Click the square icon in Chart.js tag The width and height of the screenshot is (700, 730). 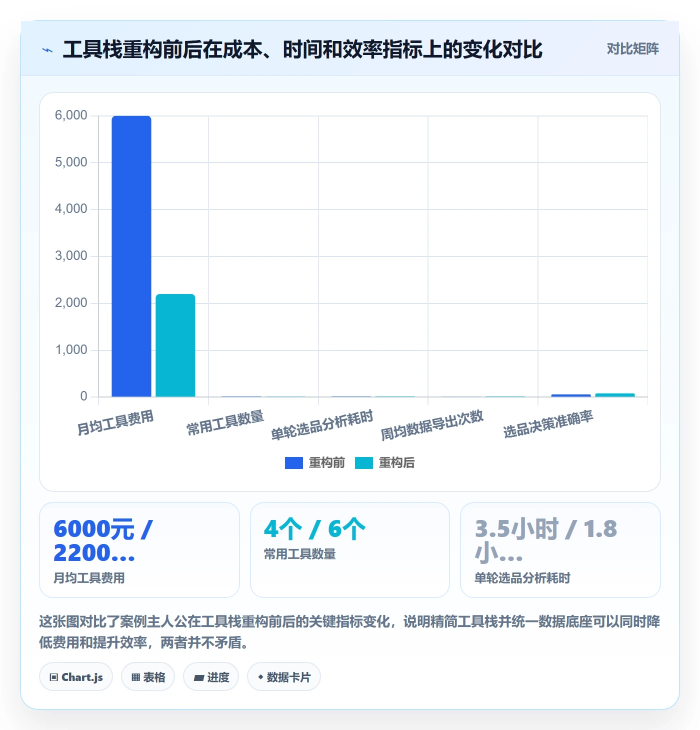[x=54, y=677]
